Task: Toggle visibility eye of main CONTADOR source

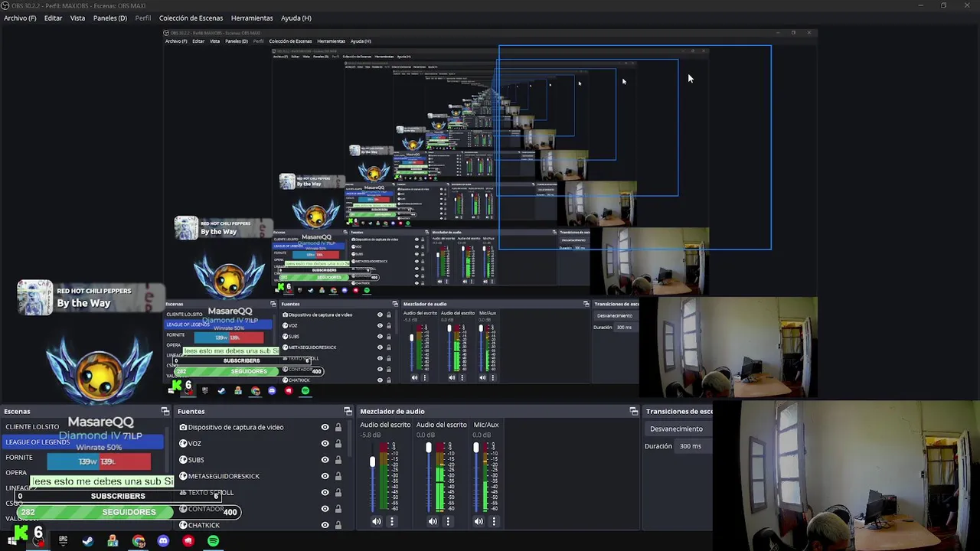Action: (325, 509)
